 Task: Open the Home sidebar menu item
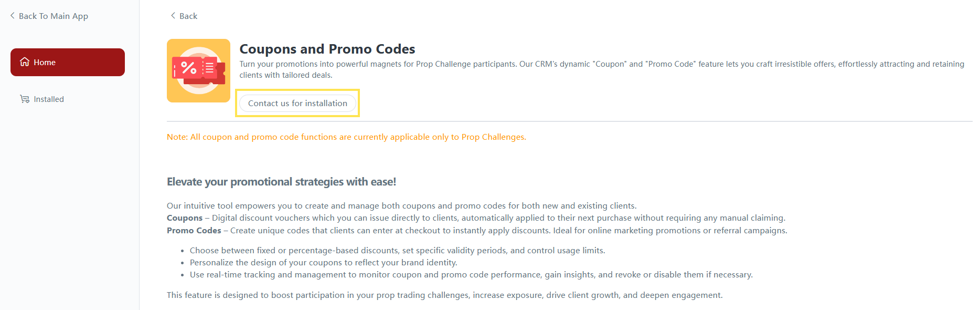pos(68,62)
